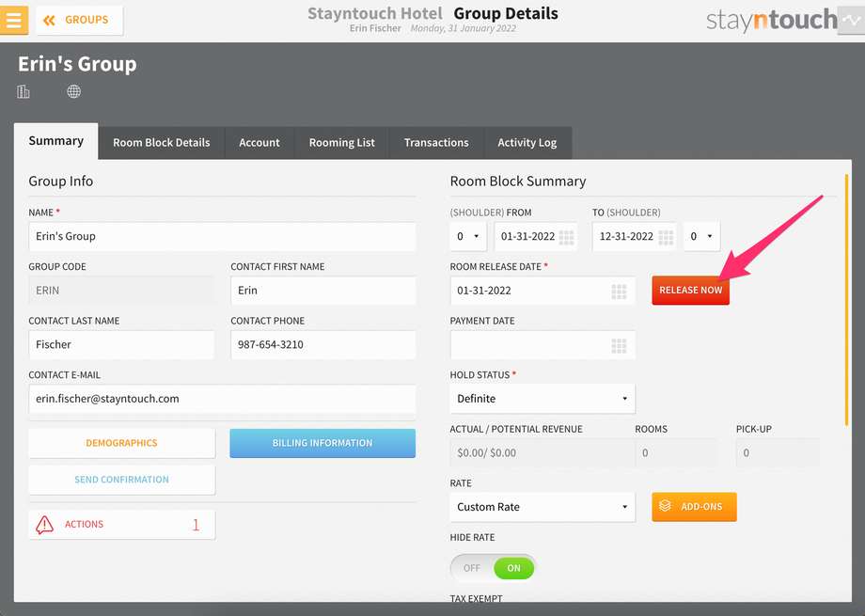View the Activity Log tab

(x=527, y=143)
